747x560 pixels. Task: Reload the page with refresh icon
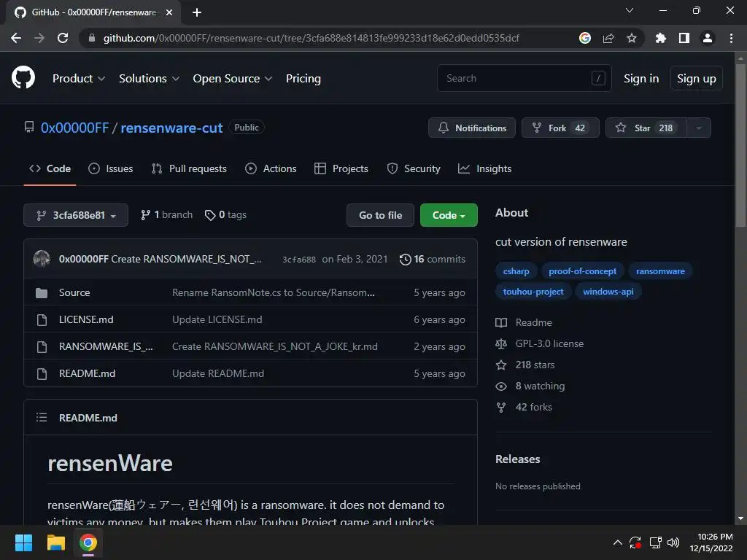coord(63,38)
